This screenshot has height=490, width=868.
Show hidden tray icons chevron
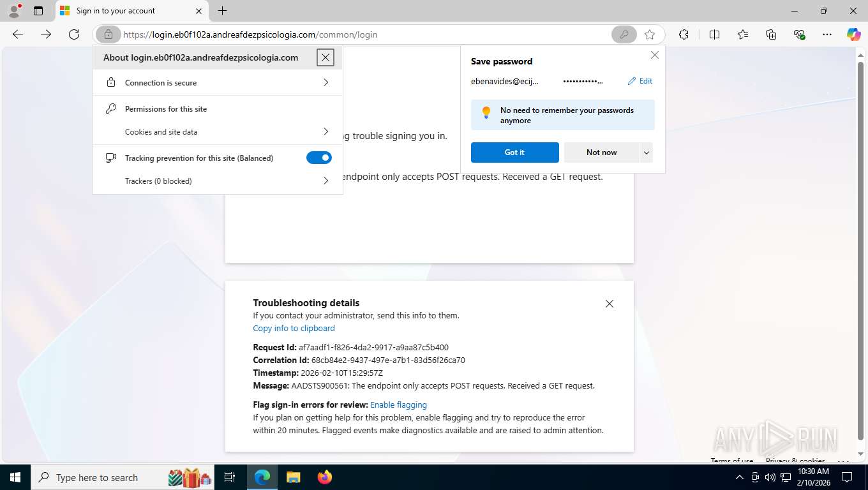click(740, 477)
